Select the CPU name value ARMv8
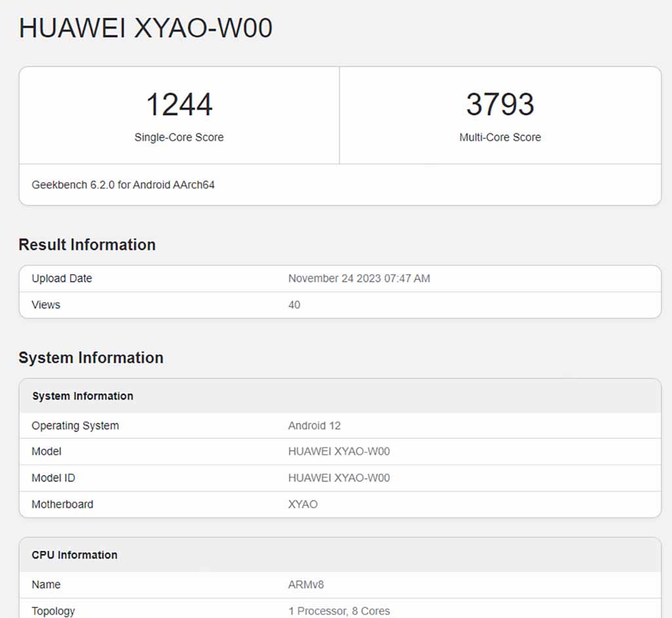This screenshot has height=618, width=672. (306, 585)
